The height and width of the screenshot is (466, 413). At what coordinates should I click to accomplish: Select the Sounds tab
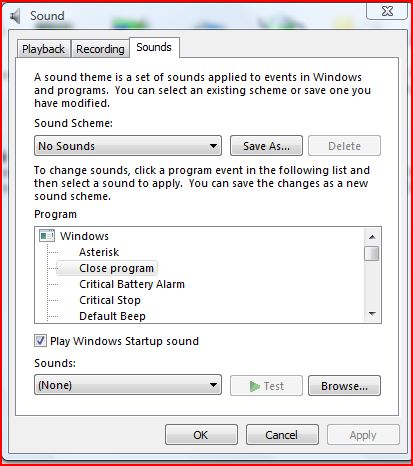tap(154, 47)
